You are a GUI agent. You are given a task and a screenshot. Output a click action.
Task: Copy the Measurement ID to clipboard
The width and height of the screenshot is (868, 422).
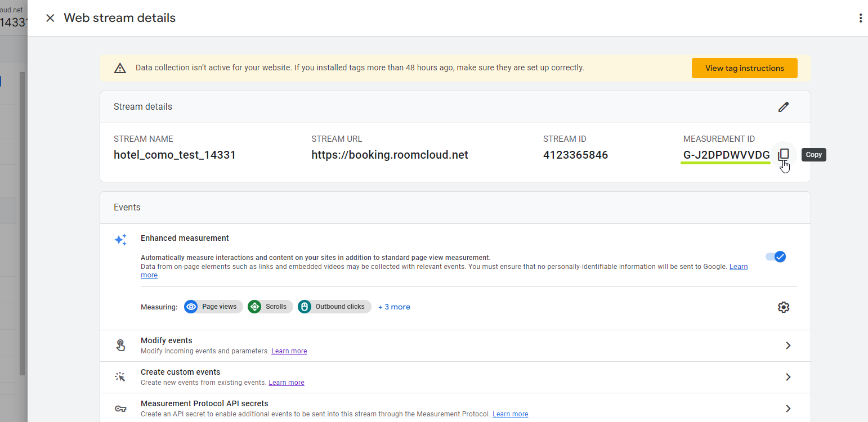coord(784,154)
